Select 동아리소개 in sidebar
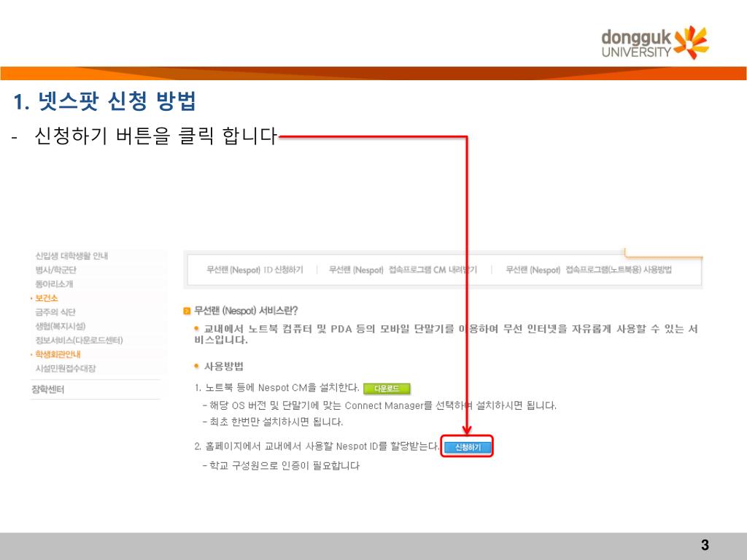The image size is (747, 560). tap(54, 284)
